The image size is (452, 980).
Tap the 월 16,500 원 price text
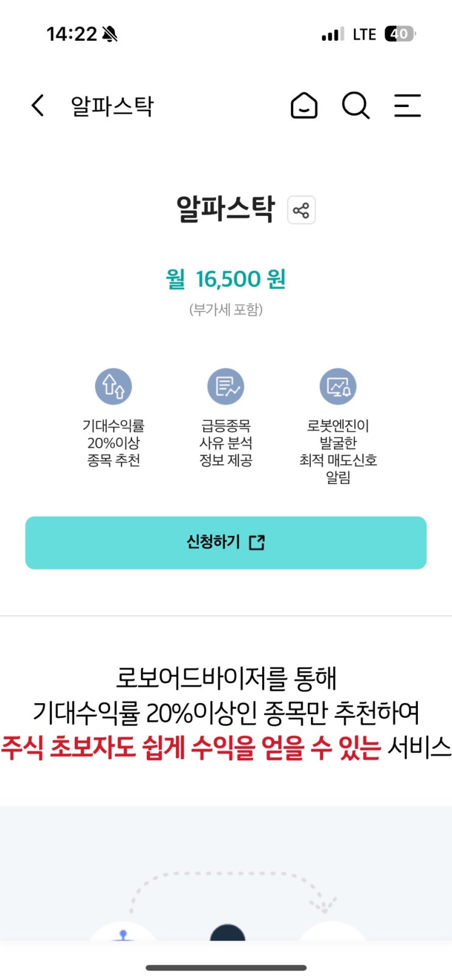226,279
